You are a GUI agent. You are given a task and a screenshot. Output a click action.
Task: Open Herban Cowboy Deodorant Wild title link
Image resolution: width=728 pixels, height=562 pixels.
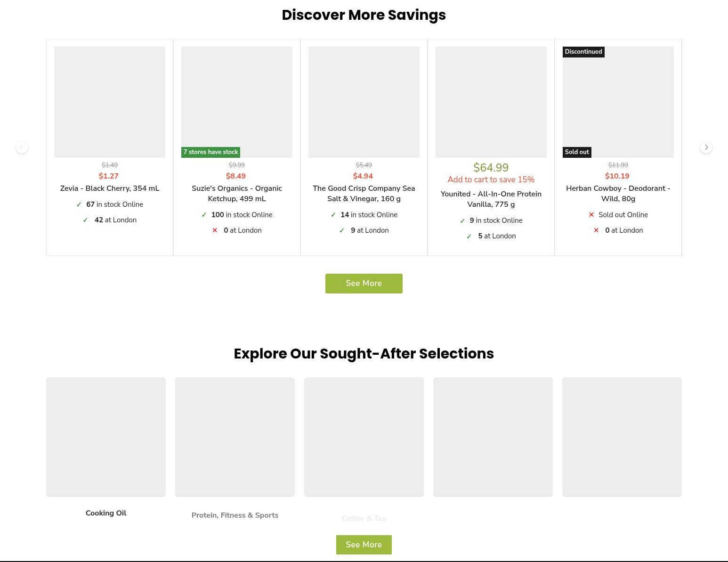[x=618, y=194]
